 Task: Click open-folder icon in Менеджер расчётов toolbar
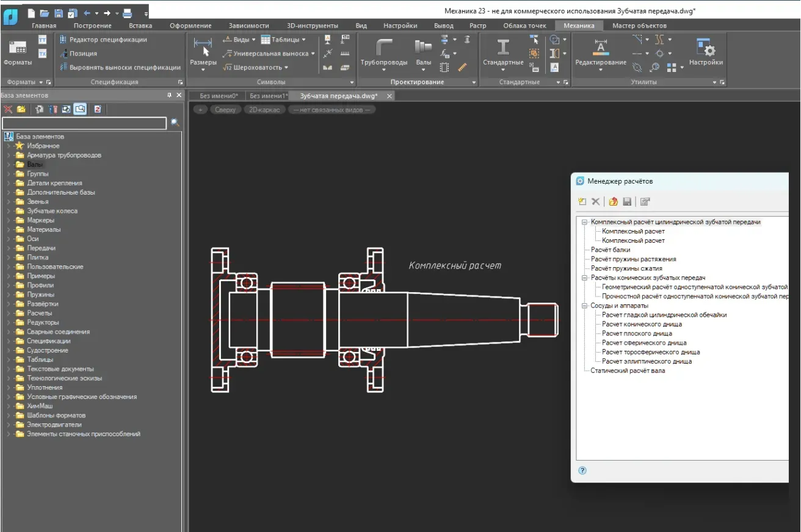(614, 202)
